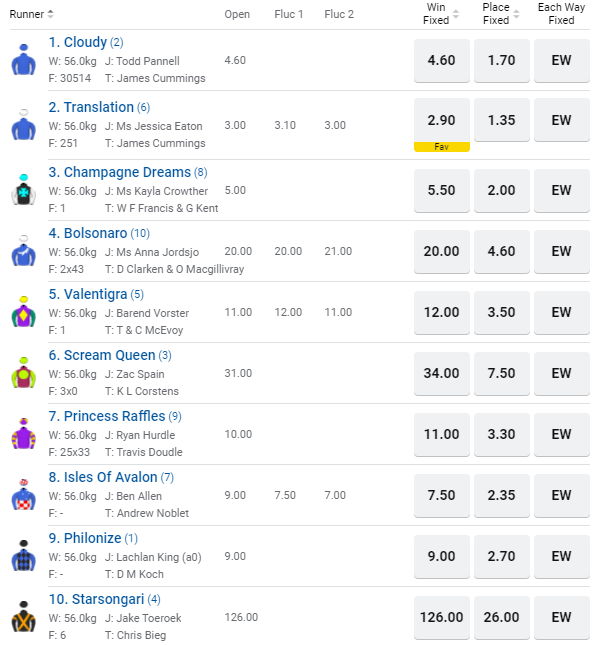The image size is (601, 645).
Task: Click Philonize's dark blue diamond silks icon
Action: [23, 557]
